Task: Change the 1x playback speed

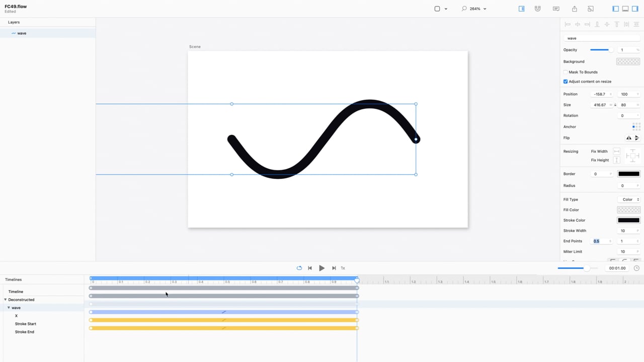Action: point(343,268)
